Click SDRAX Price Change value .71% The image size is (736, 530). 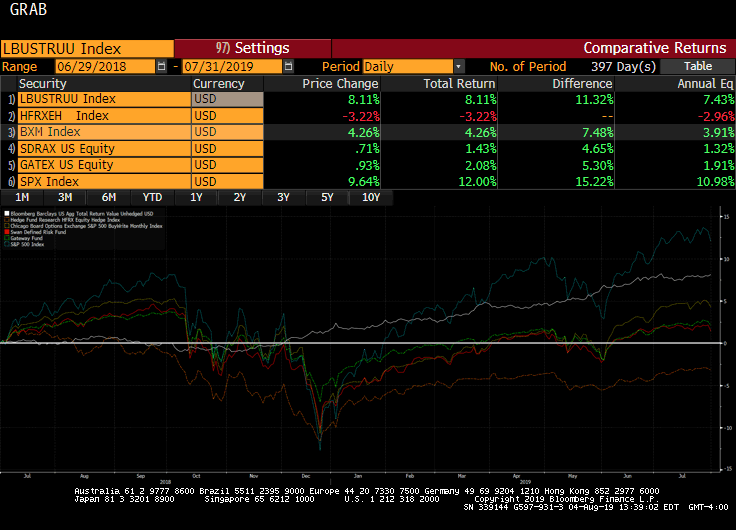click(x=367, y=149)
